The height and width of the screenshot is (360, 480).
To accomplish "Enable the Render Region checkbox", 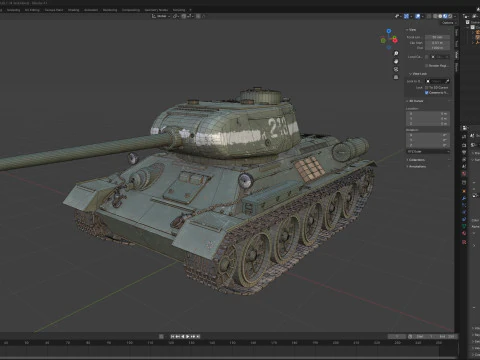I will pyautogui.click(x=427, y=66).
